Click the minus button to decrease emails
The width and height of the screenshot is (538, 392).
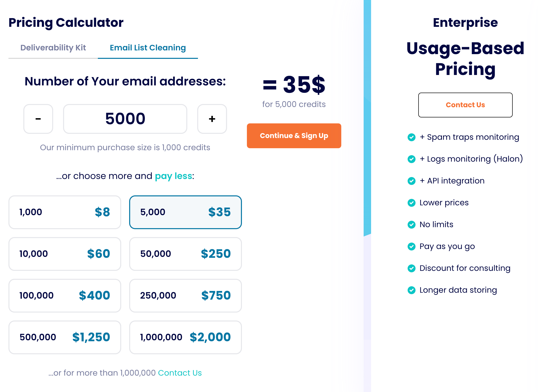pyautogui.click(x=38, y=119)
